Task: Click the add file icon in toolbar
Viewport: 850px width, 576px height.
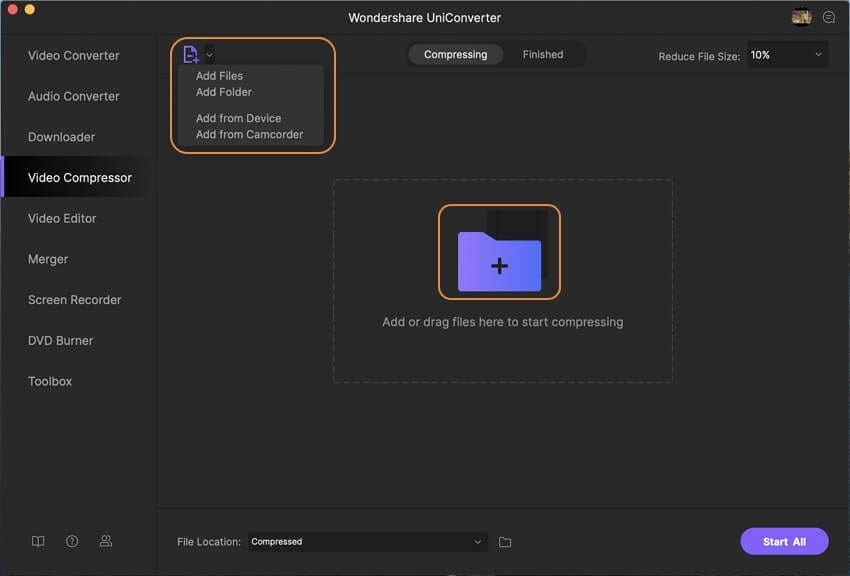Action: tap(191, 54)
